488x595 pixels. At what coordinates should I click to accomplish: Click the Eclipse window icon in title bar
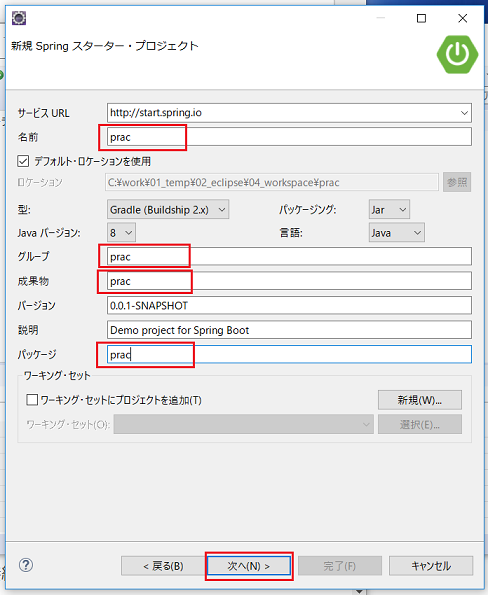(x=19, y=18)
